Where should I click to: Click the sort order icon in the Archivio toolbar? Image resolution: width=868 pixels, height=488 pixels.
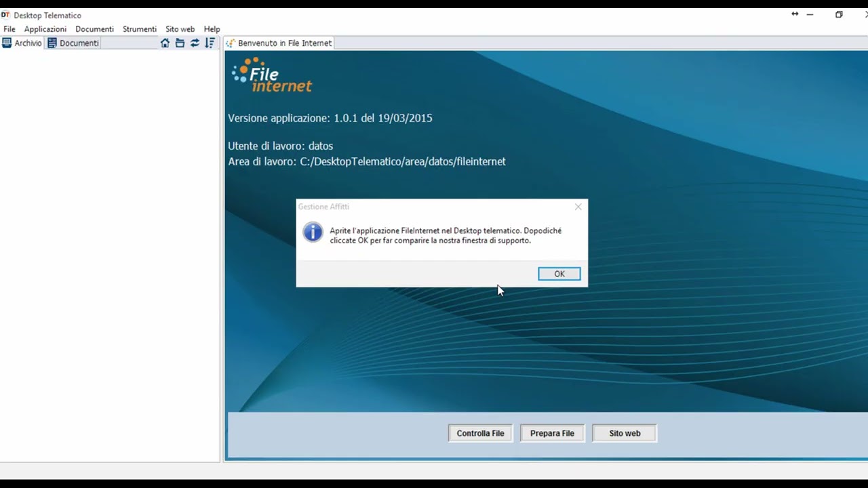(210, 43)
